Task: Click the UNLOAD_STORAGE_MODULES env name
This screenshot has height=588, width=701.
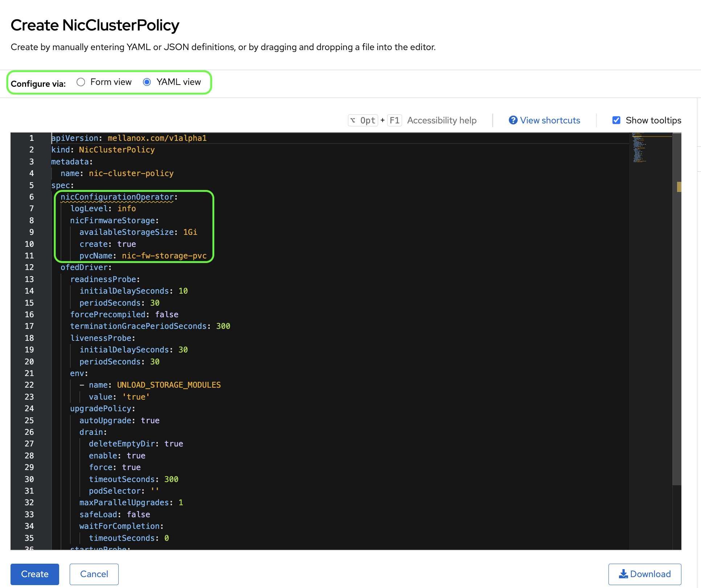Action: (169, 385)
